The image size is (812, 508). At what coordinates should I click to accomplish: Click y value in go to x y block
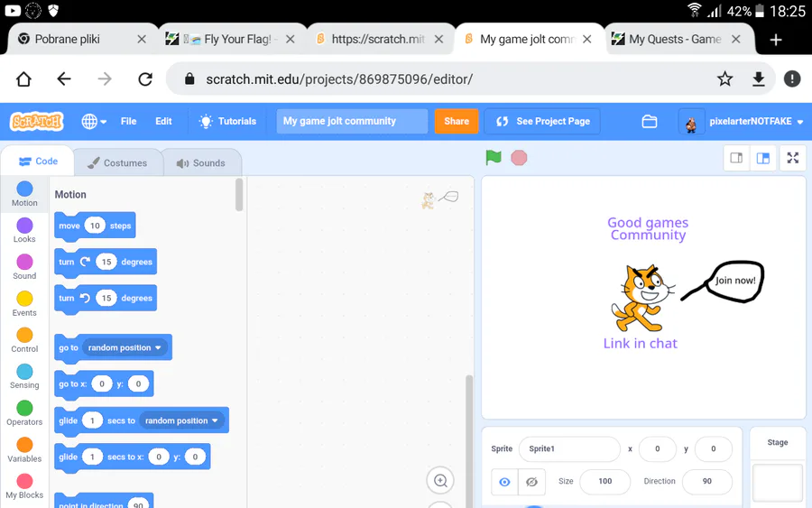(138, 383)
